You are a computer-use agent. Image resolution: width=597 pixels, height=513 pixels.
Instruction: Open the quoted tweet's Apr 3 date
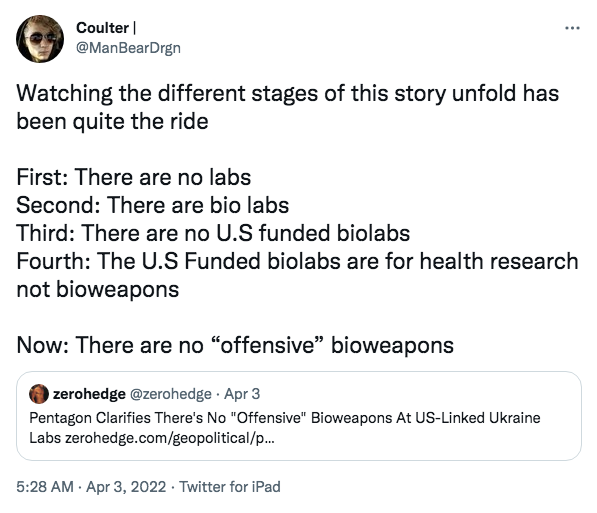coord(242,394)
